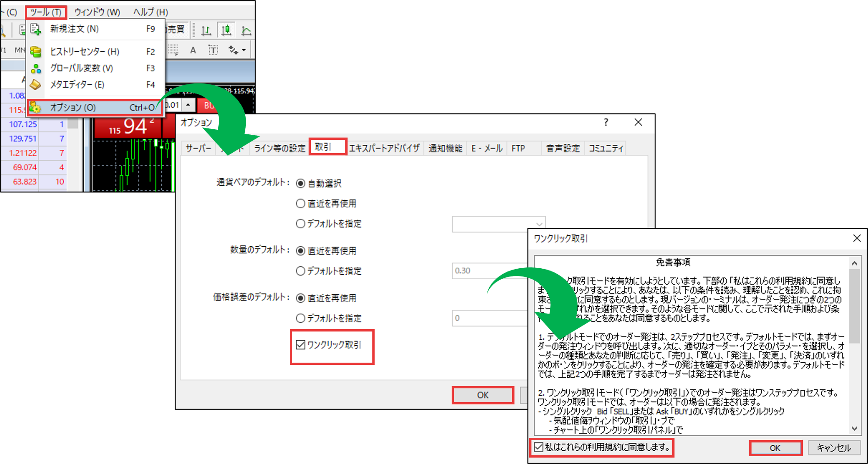The height and width of the screenshot is (464, 868).
Task: Open the arrows objects dropdown arrow
Action: point(244,50)
